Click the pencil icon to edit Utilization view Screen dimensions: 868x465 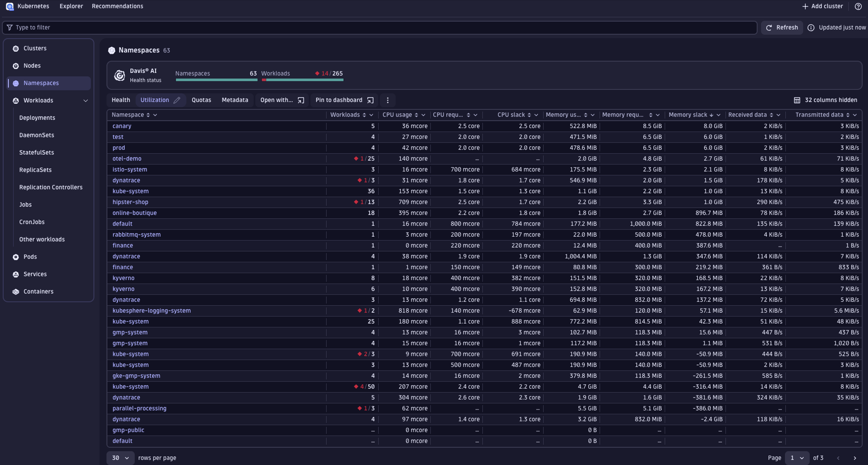177,100
